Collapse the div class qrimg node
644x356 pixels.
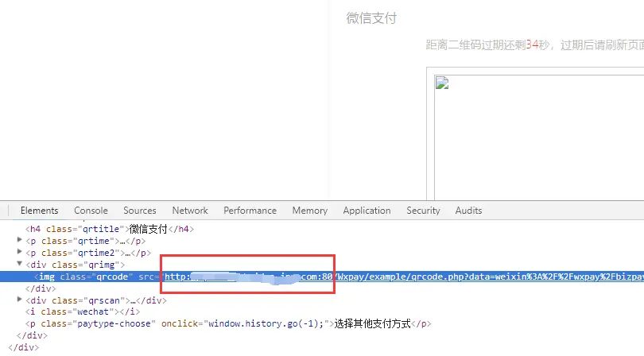pos(19,264)
